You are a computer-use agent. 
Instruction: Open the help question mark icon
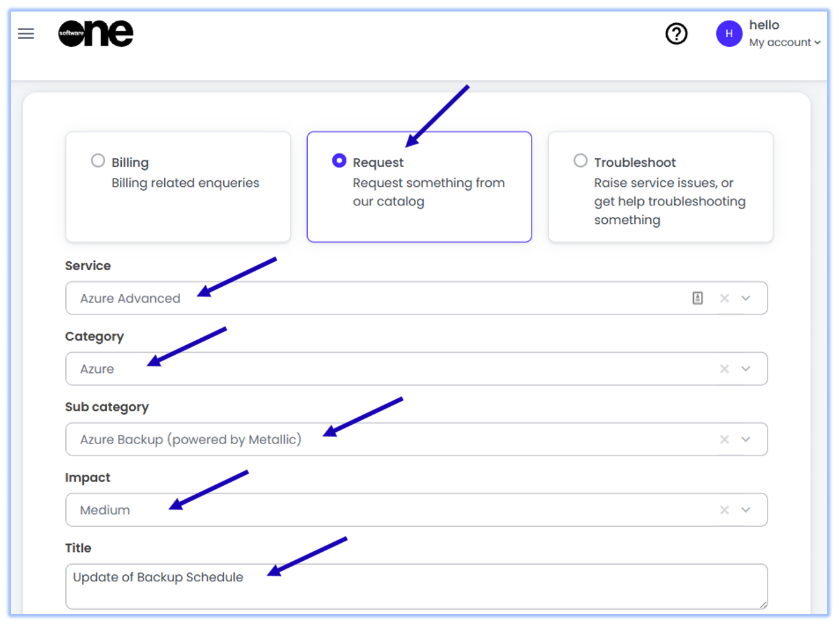(676, 33)
